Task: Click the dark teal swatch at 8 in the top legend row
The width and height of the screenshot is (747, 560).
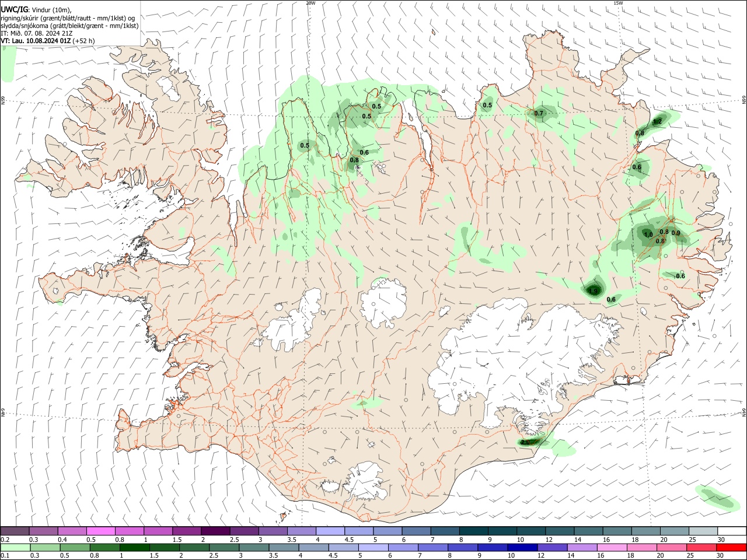Action: (x=474, y=531)
